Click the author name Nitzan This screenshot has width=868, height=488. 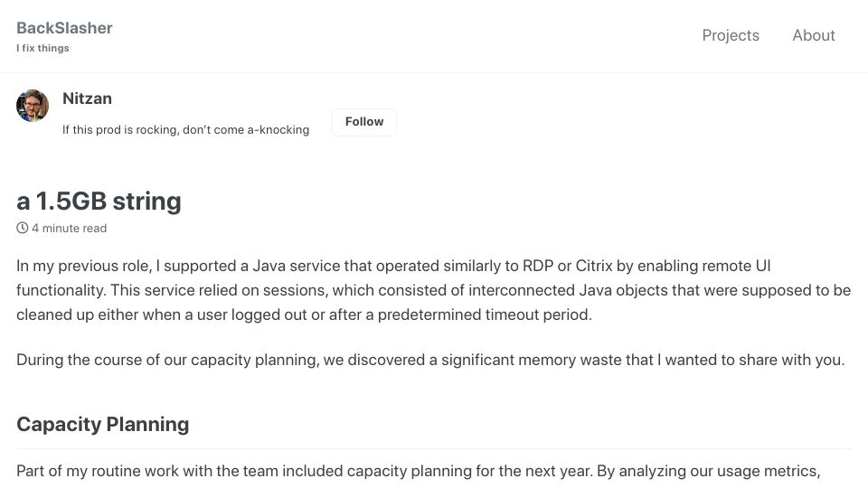pos(87,99)
